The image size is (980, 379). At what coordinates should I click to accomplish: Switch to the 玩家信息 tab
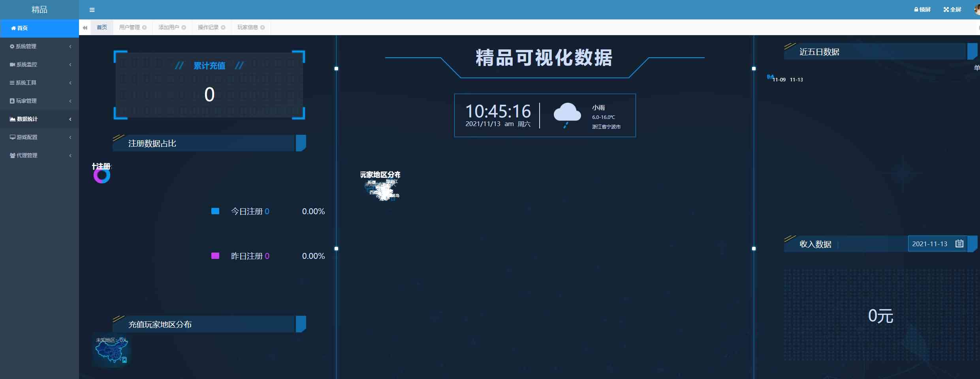click(x=247, y=28)
